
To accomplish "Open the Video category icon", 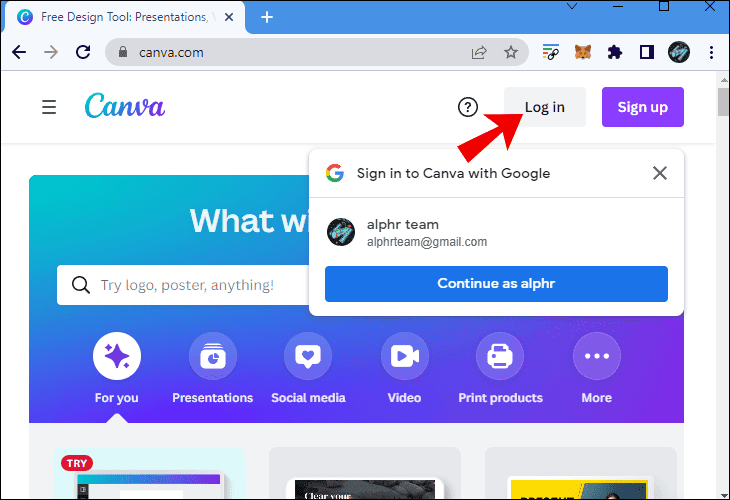I will pos(405,356).
